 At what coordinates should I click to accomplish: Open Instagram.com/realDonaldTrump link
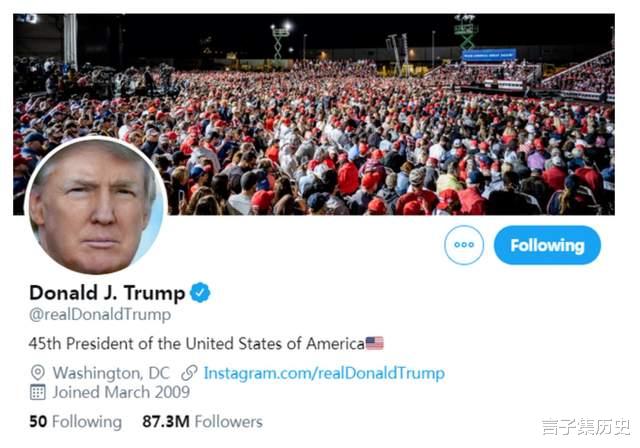click(x=324, y=373)
